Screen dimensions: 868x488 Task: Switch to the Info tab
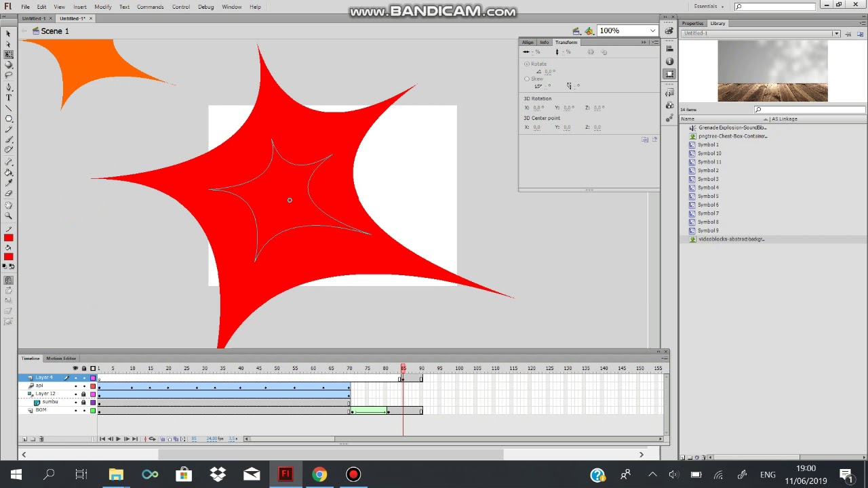point(544,42)
